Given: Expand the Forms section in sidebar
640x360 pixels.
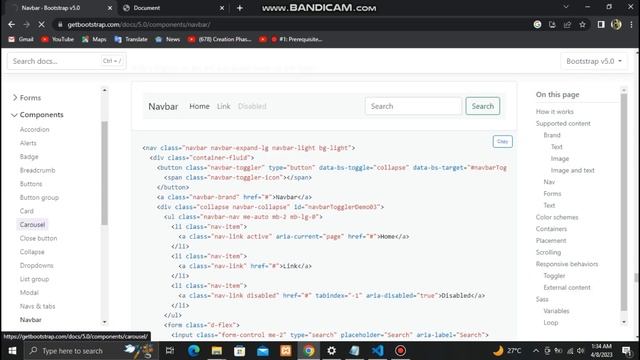Looking at the screenshot, I should pos(27,98).
